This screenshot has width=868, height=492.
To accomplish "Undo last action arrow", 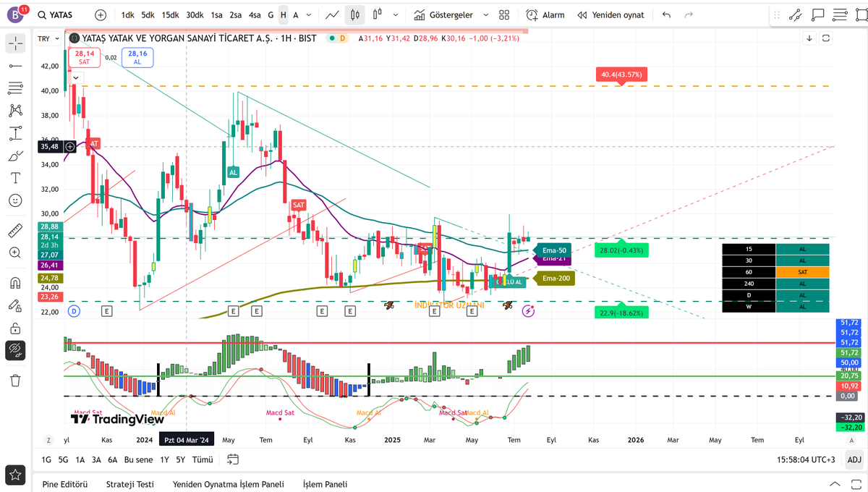I will (666, 14).
